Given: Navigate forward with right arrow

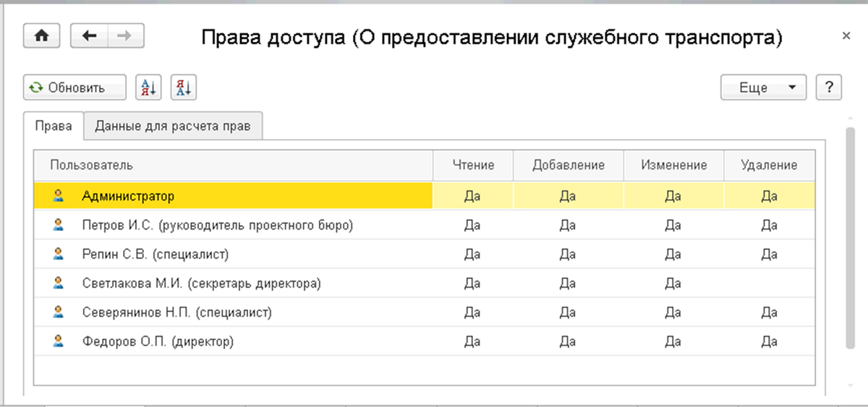Looking at the screenshot, I should coord(125,36).
